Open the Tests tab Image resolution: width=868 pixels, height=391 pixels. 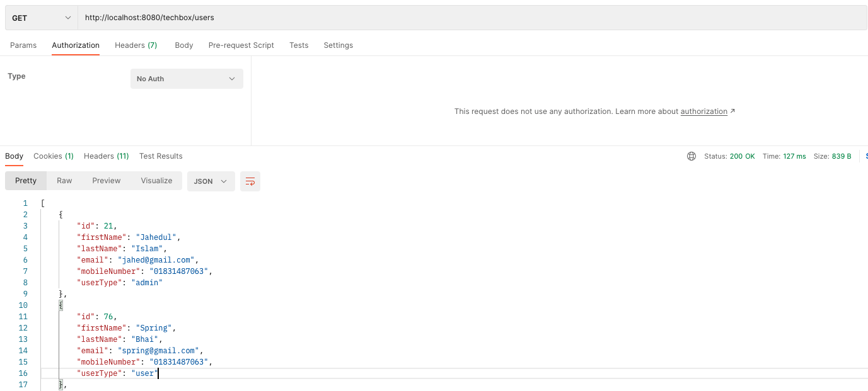[x=299, y=45]
